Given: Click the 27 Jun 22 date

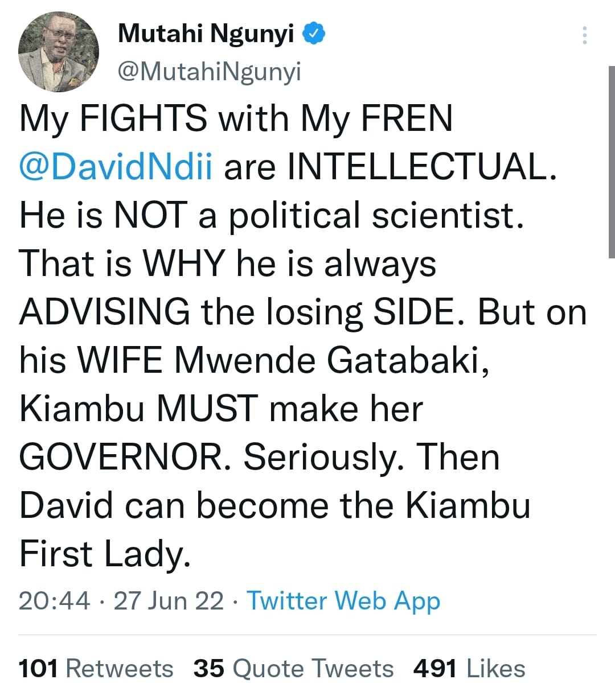Looking at the screenshot, I should [169, 600].
